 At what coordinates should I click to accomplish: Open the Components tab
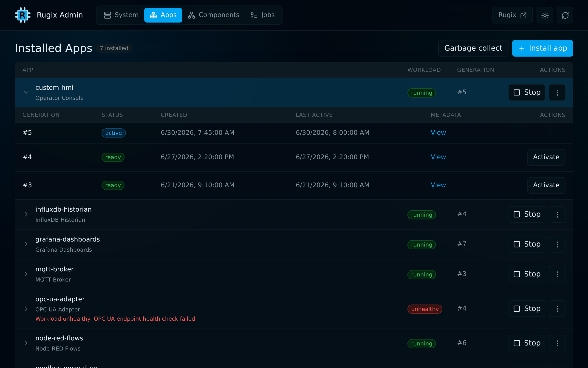point(214,15)
